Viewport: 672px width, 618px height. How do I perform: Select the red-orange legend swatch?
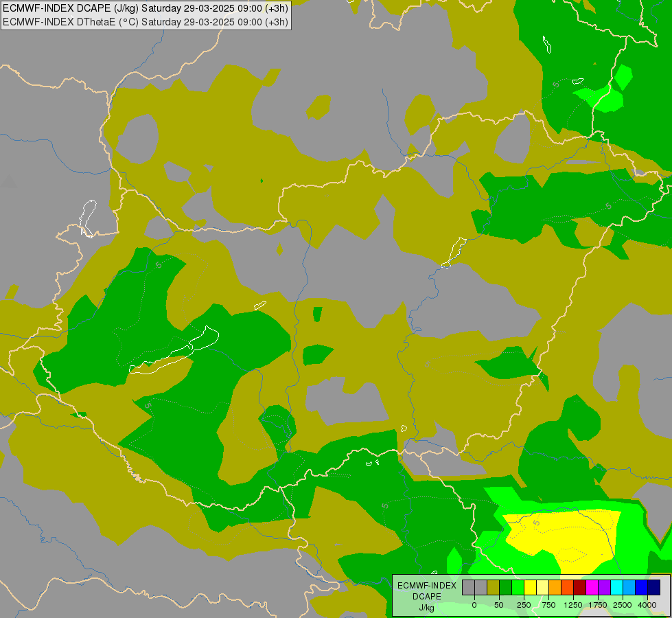point(568,587)
